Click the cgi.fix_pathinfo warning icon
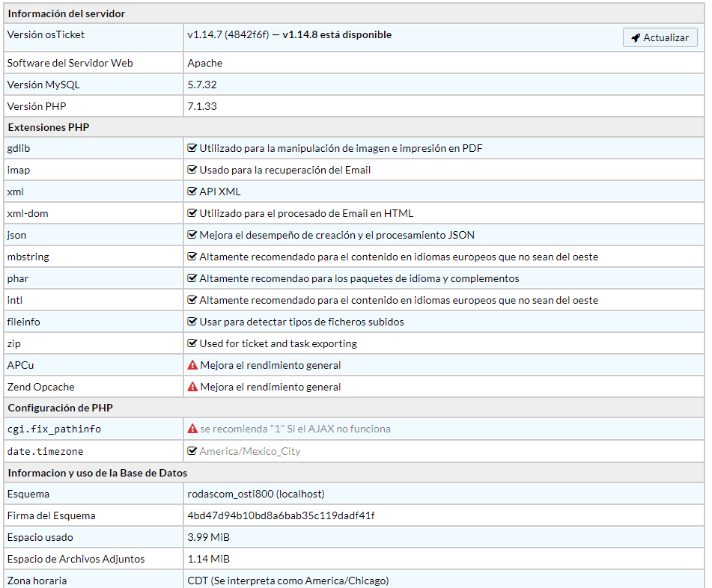Viewport: 712px width, 588px height. (192, 429)
